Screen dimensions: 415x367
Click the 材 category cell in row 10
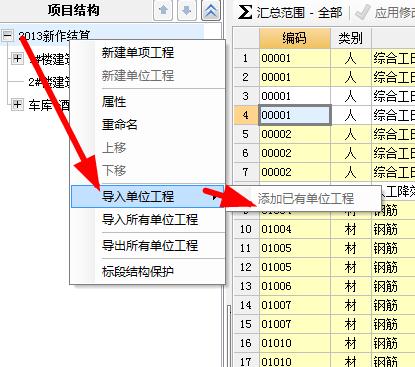point(351,229)
